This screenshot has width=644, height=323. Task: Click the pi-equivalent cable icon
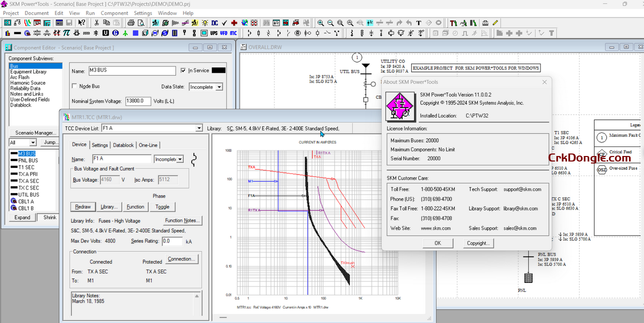tap(67, 32)
